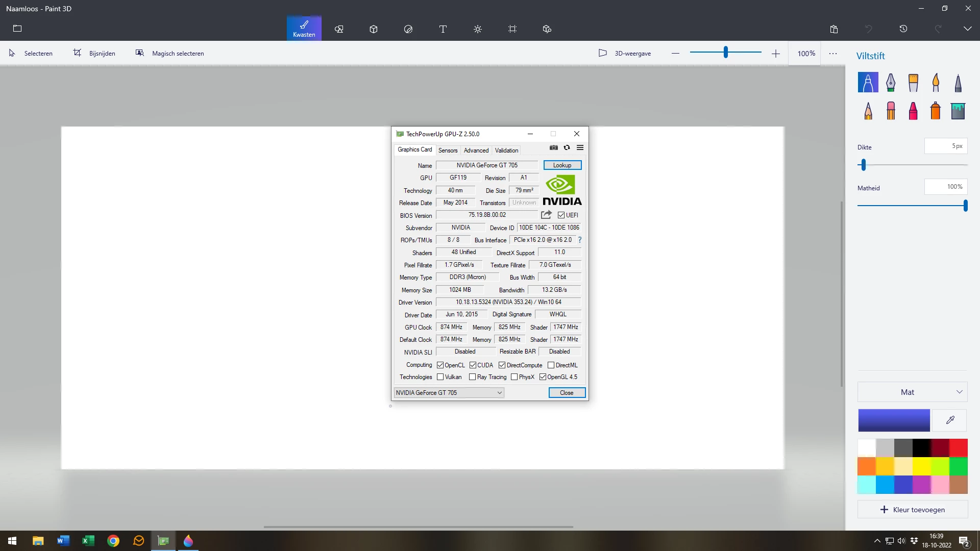980x551 pixels.
Task: Select the eraser tool in brush panel
Action: 891,111
